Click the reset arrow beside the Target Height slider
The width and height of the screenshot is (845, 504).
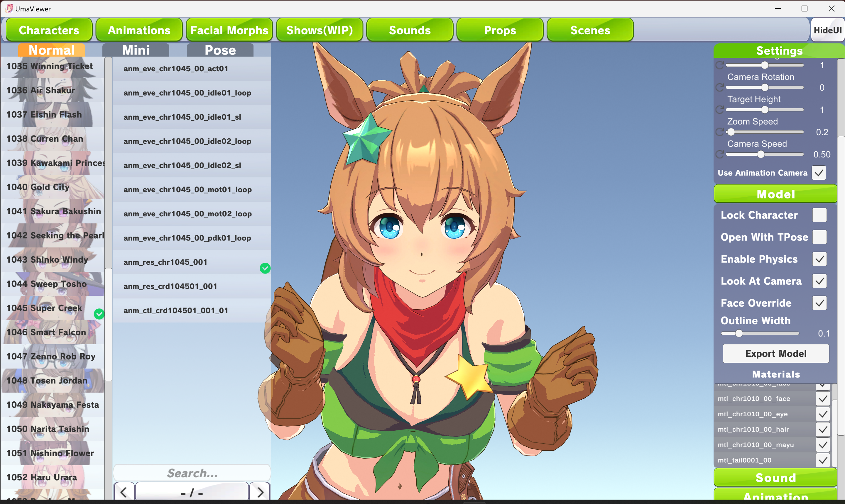click(720, 110)
